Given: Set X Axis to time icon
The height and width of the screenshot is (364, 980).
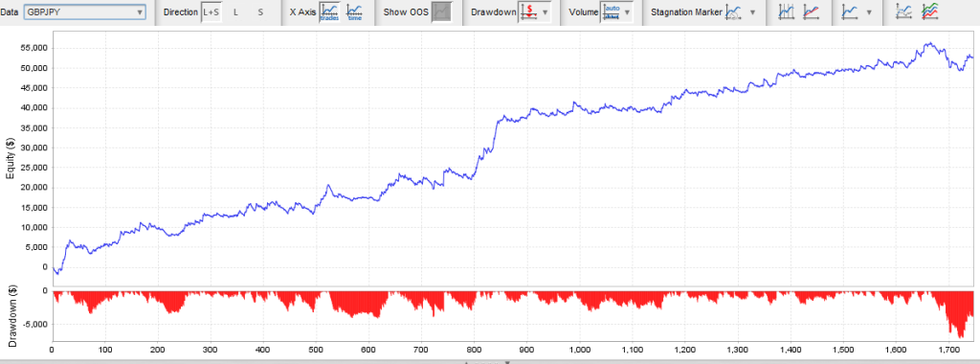Looking at the screenshot, I should [355, 11].
